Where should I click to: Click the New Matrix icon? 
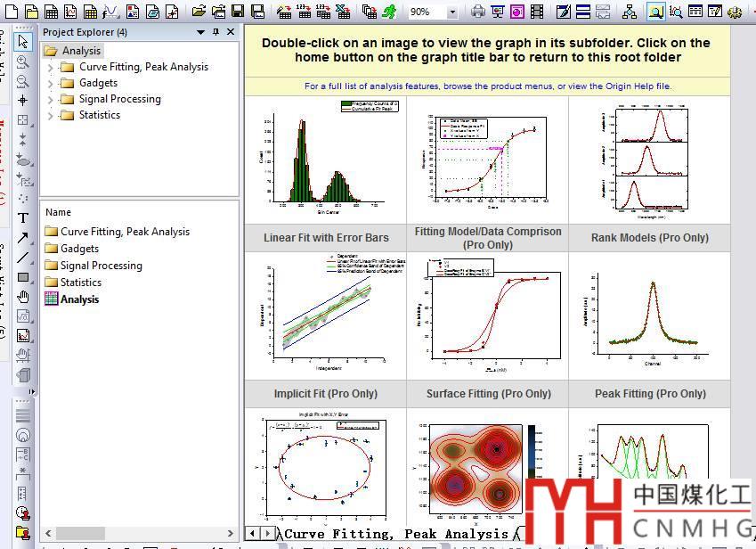point(90,12)
